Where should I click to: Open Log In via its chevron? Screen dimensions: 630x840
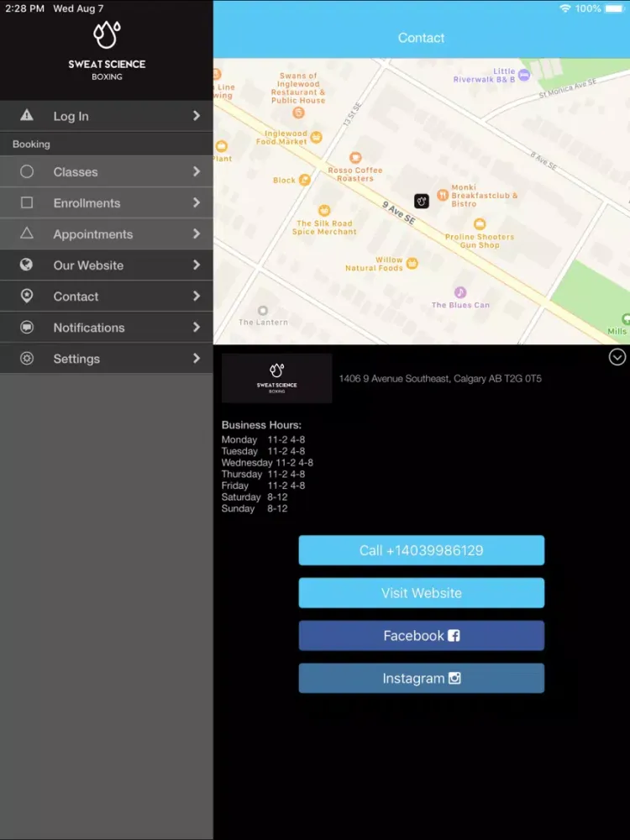tap(197, 115)
